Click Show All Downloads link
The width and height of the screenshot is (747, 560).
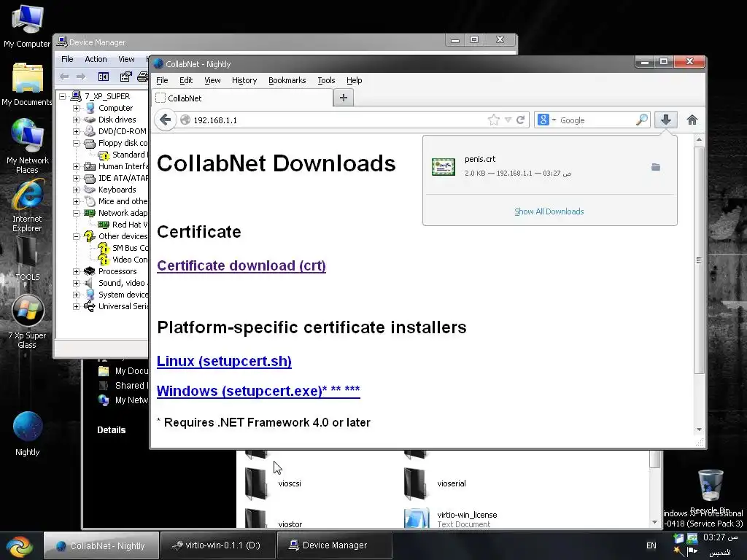549,211
